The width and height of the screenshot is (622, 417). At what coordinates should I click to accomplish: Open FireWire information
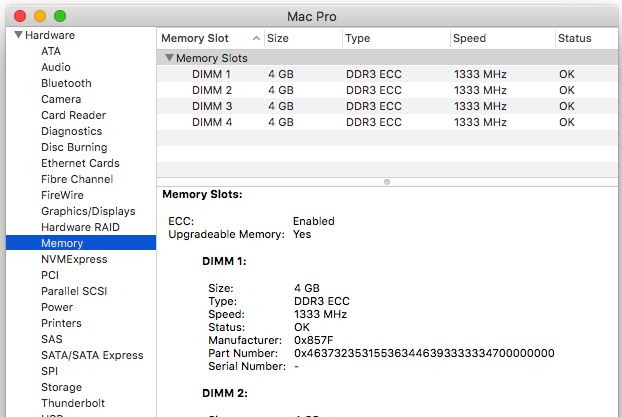(x=62, y=195)
